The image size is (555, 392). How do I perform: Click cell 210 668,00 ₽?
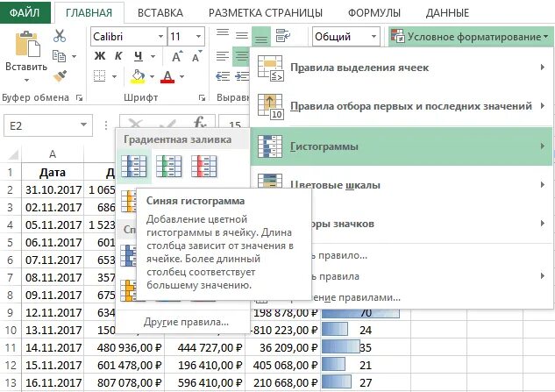[x=283, y=382]
